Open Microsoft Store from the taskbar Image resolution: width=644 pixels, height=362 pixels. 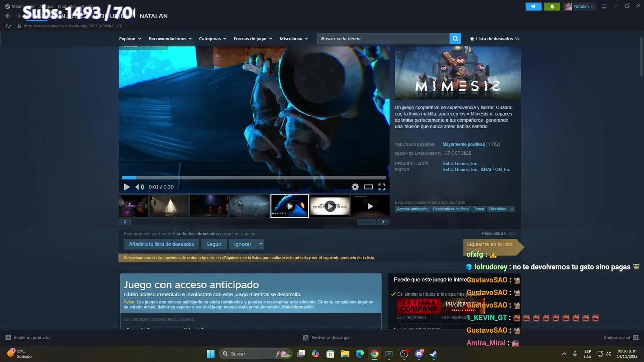[x=330, y=354]
